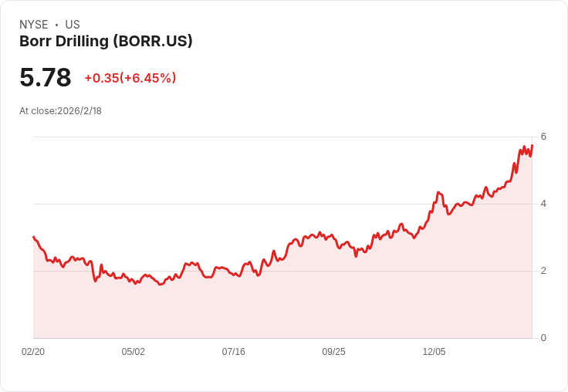Click the top horizontal gridline at level 6
This screenshot has width=568, height=392.
point(278,137)
